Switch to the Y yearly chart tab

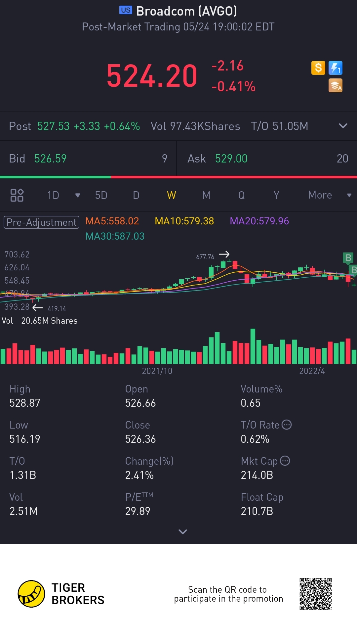277,195
